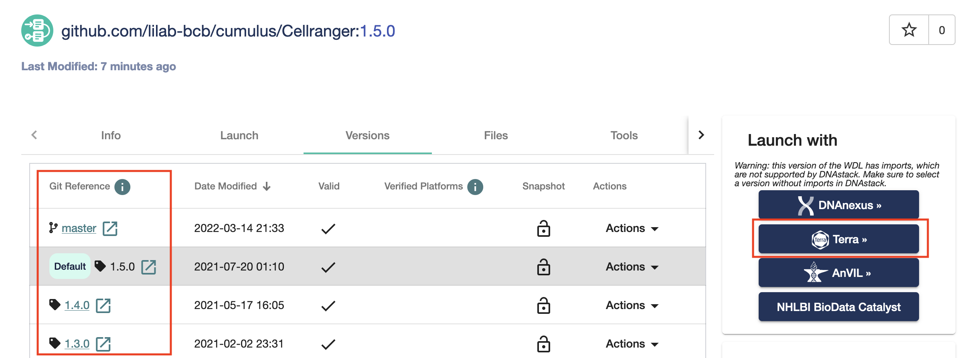Open the Git Reference info icon
This screenshot has height=358, width=980.
[x=122, y=187]
